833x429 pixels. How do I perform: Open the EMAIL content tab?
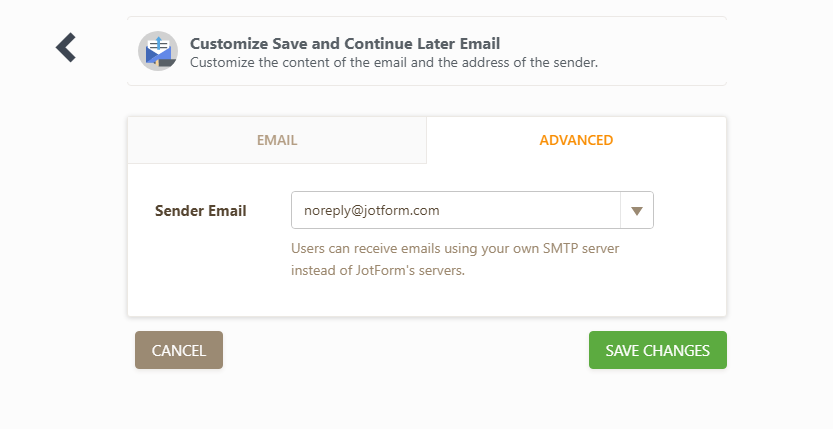277,140
